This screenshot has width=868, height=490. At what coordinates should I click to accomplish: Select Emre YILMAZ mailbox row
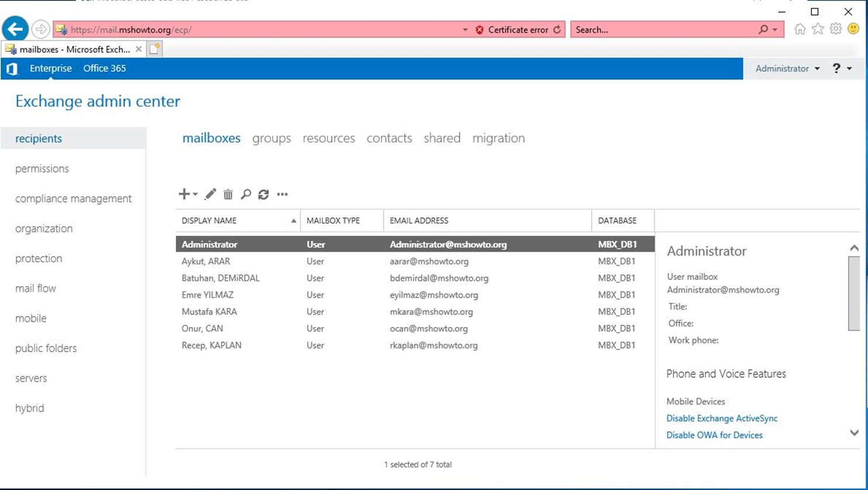pos(415,295)
